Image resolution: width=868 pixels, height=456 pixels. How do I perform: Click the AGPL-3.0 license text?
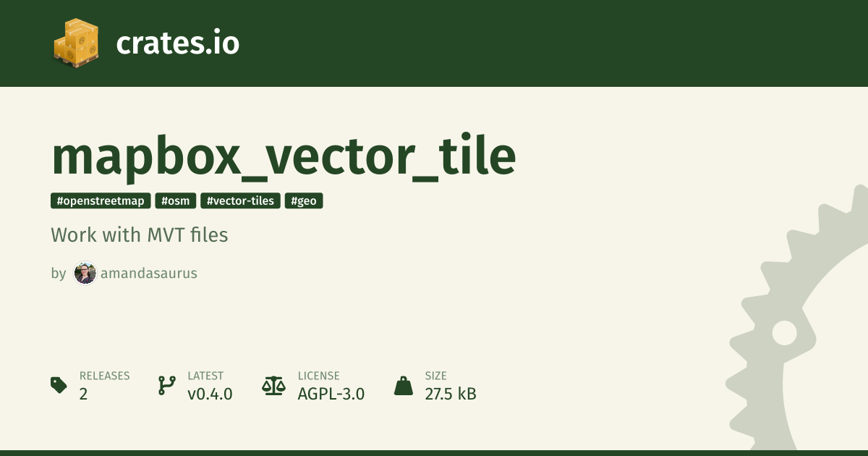click(331, 394)
